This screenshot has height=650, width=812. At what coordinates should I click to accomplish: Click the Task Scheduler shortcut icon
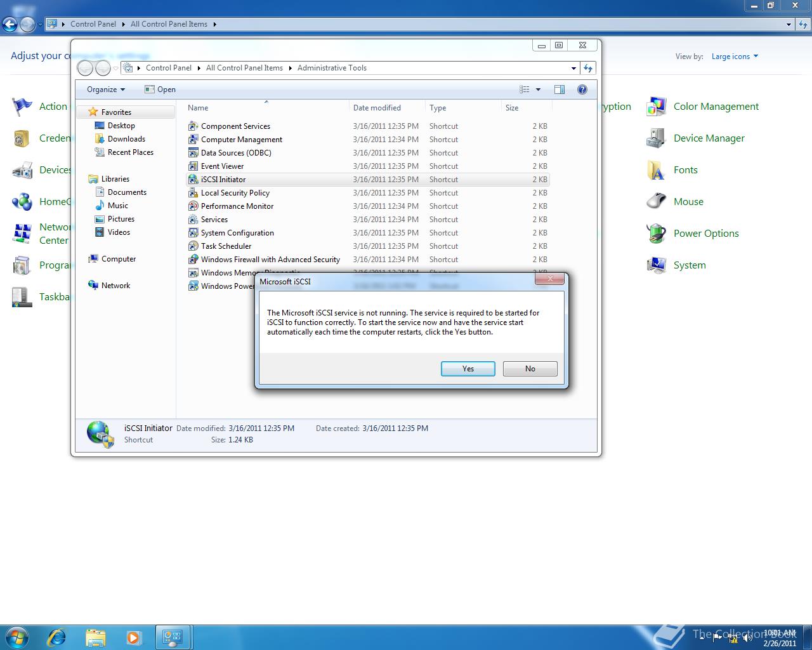[193, 246]
